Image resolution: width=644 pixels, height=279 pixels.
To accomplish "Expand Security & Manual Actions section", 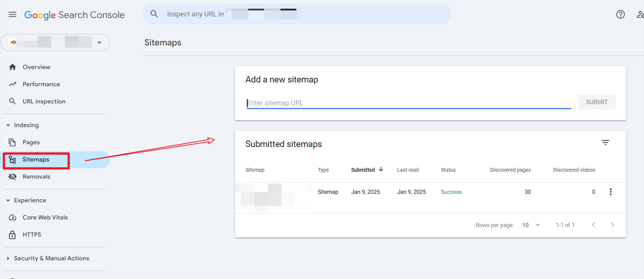I will coord(51,258).
